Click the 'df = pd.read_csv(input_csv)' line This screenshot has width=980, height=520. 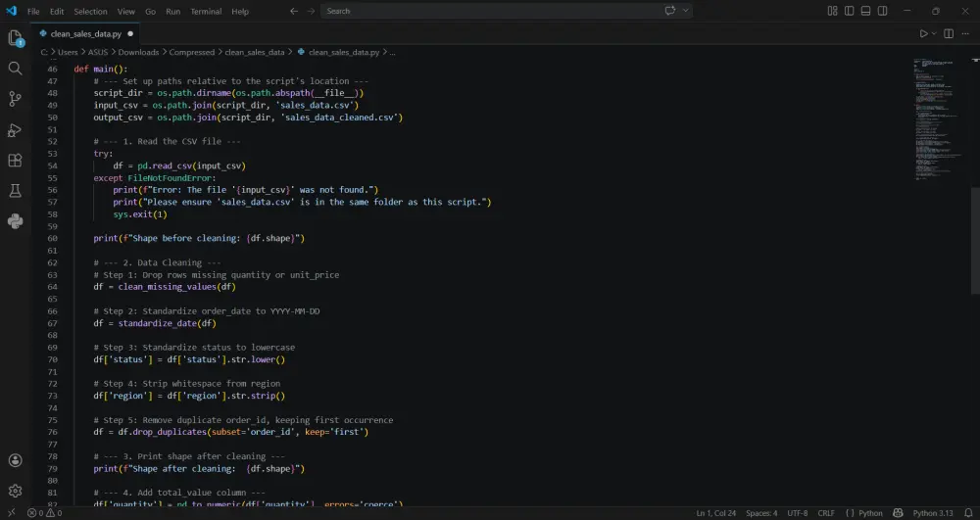coord(179,166)
